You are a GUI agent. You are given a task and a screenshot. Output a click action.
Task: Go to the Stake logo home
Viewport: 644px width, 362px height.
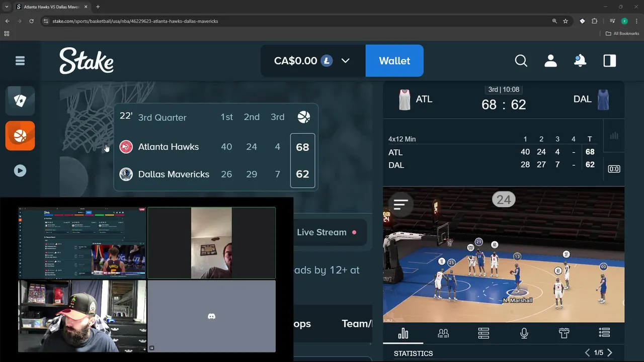[x=87, y=61]
